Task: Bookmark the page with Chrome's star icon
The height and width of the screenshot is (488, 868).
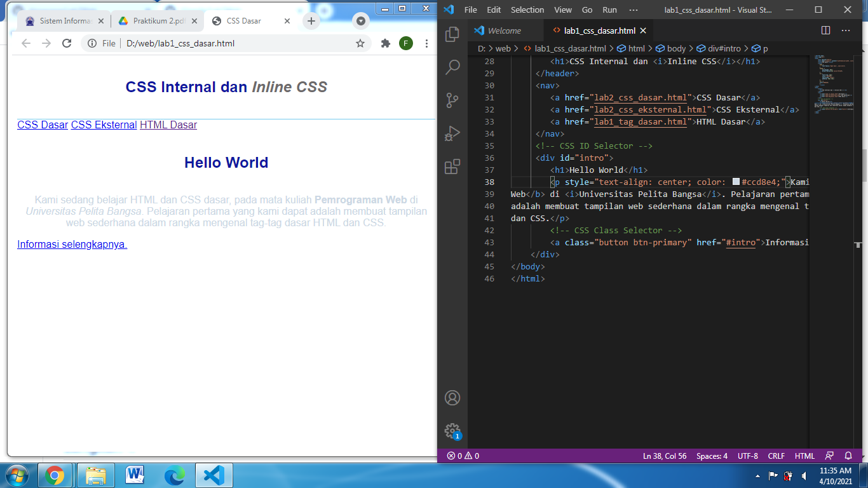Action: coord(360,43)
